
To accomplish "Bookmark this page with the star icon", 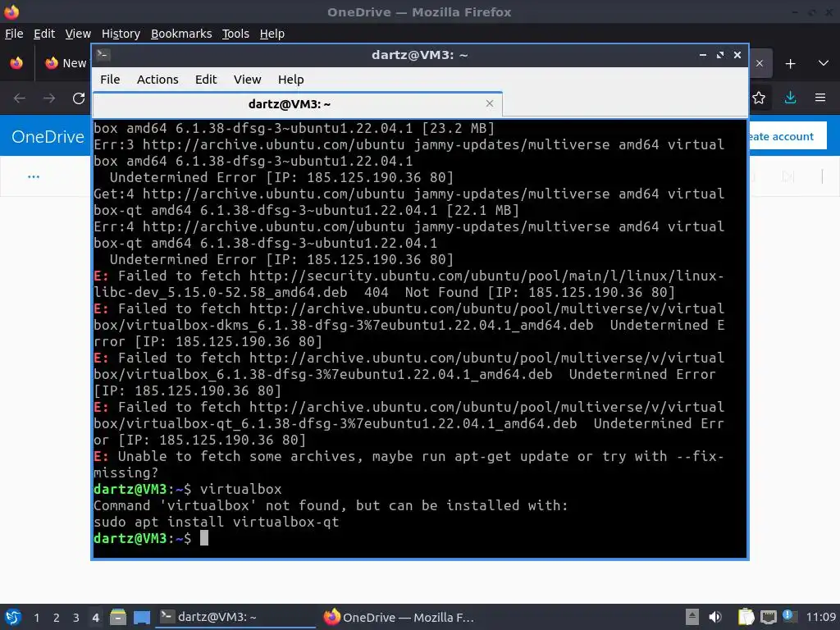I will tap(759, 98).
